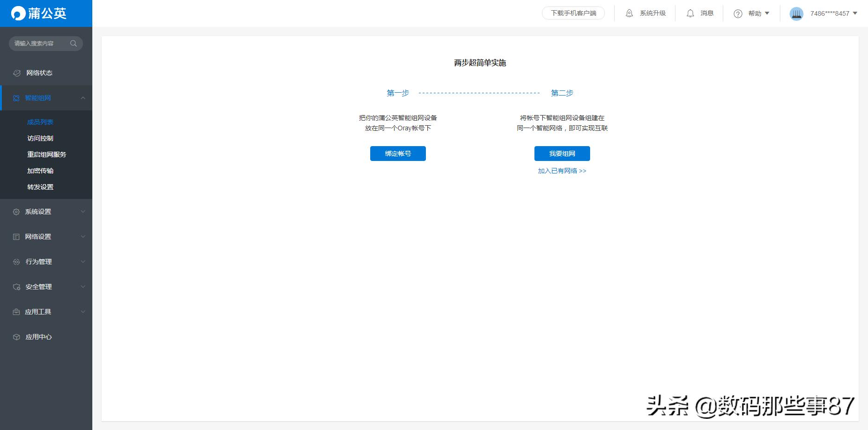Viewport: 868px width, 430px height.
Task: Click the 行为管理 icon
Action: pyautogui.click(x=16, y=262)
